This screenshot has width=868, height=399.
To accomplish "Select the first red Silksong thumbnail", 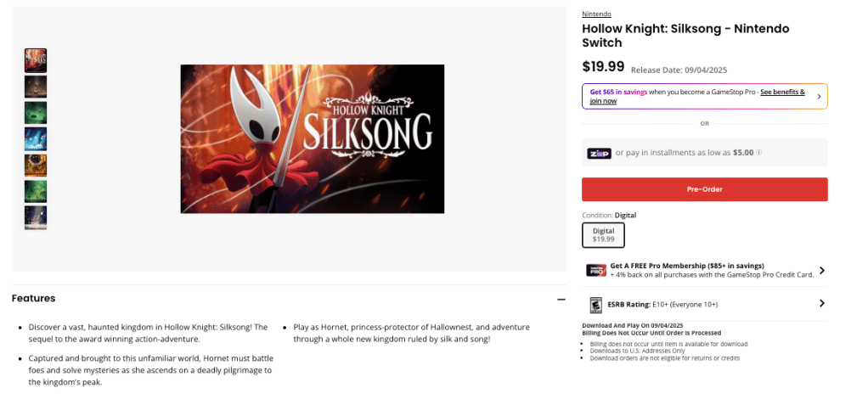I will click(x=36, y=60).
